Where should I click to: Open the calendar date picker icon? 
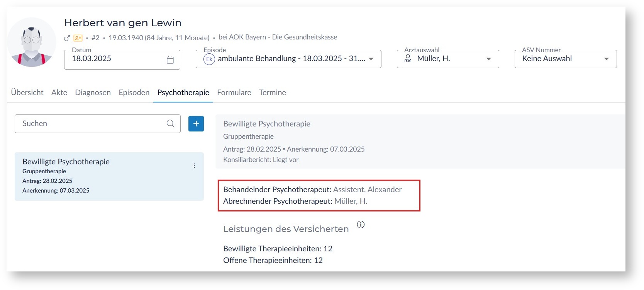point(170,60)
